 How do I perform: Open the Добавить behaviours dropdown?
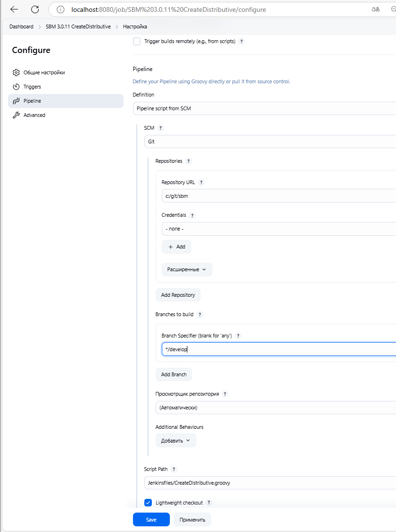(x=176, y=441)
